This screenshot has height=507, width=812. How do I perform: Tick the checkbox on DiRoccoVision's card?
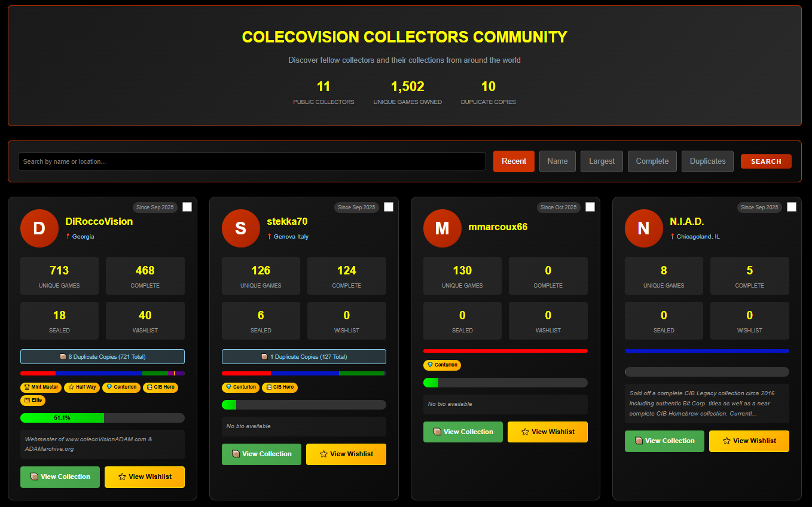click(x=187, y=207)
